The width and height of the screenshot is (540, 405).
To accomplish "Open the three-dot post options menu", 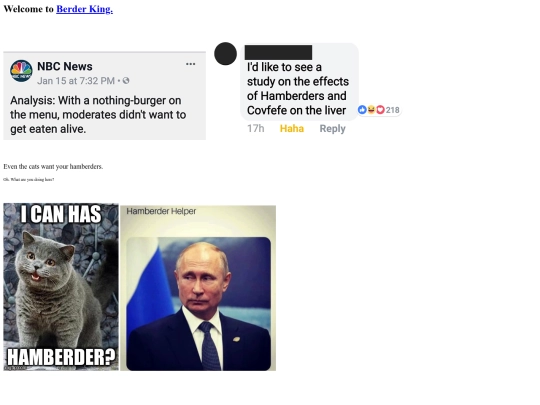I will point(190,64).
